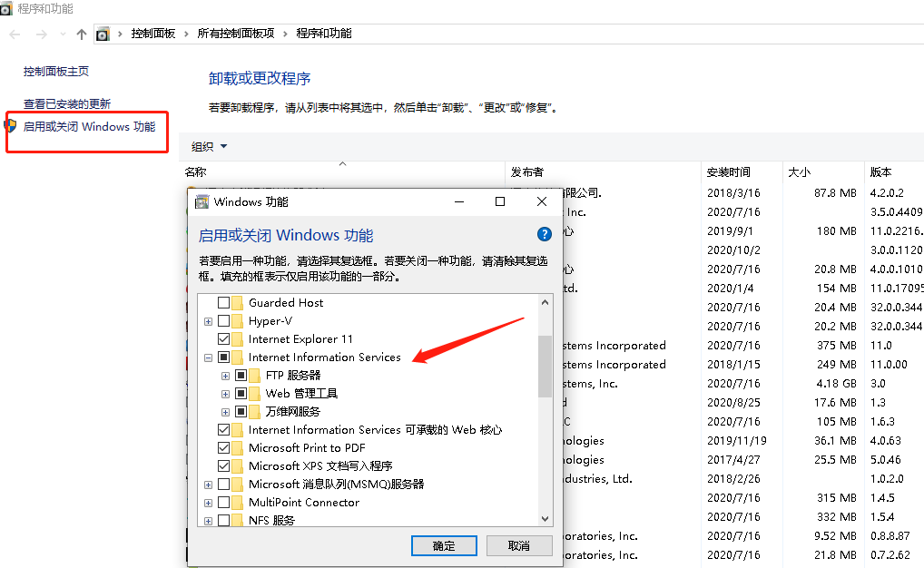Screen dimensions: 924x568
Task: Click the feature list scrollbar thumb
Action: (x=545, y=366)
